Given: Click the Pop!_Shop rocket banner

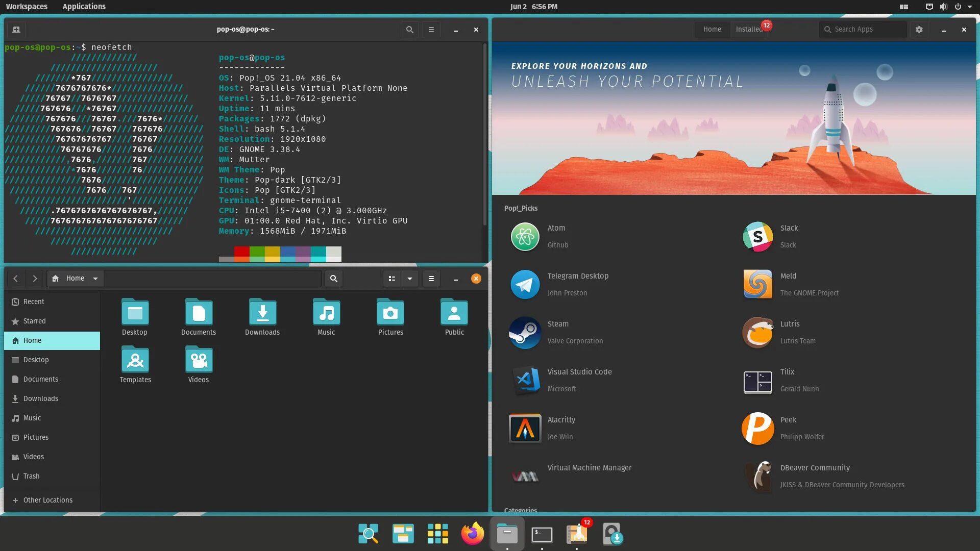Looking at the screenshot, I should click(x=734, y=118).
